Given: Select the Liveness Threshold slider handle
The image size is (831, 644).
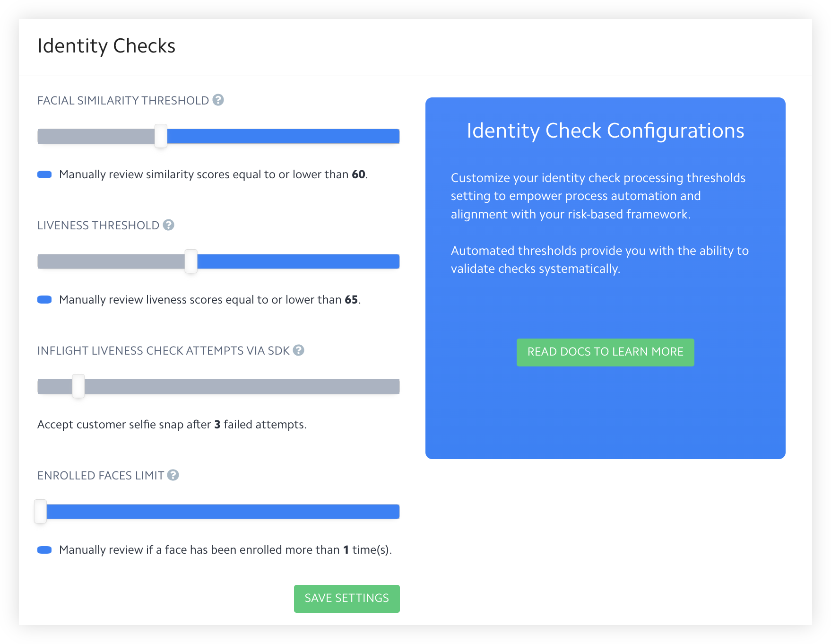Looking at the screenshot, I should coord(191,261).
